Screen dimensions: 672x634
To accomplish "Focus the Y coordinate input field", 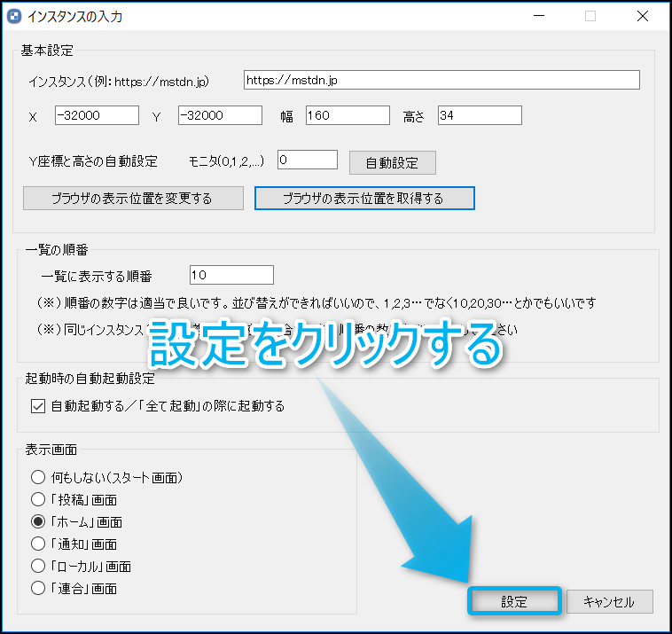I will [219, 115].
